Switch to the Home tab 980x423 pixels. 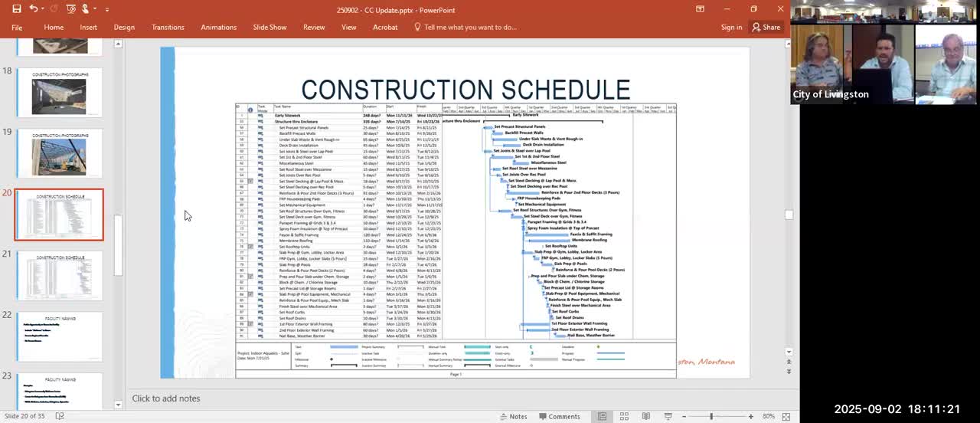click(54, 27)
